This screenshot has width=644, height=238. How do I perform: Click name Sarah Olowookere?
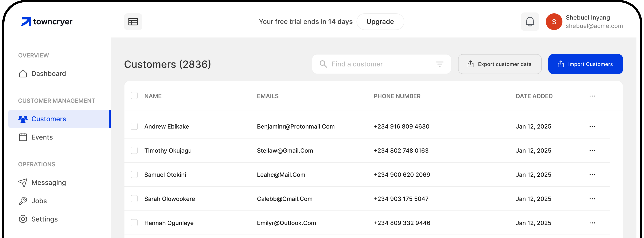coord(169,199)
